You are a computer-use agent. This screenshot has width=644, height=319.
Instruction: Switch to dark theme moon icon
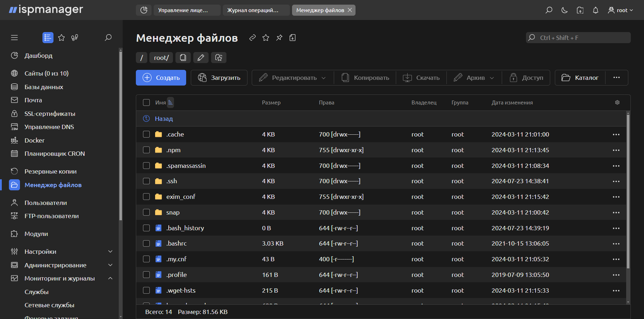(564, 10)
